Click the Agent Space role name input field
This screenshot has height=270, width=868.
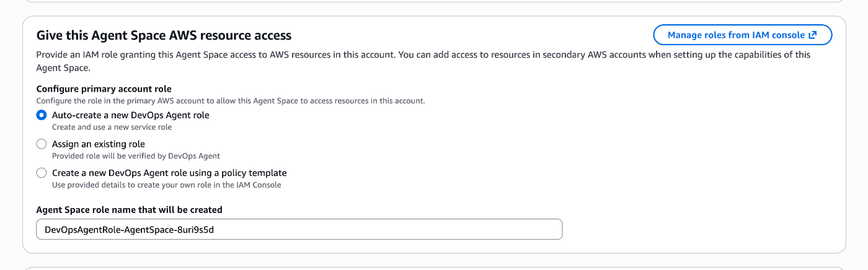pyautogui.click(x=299, y=229)
